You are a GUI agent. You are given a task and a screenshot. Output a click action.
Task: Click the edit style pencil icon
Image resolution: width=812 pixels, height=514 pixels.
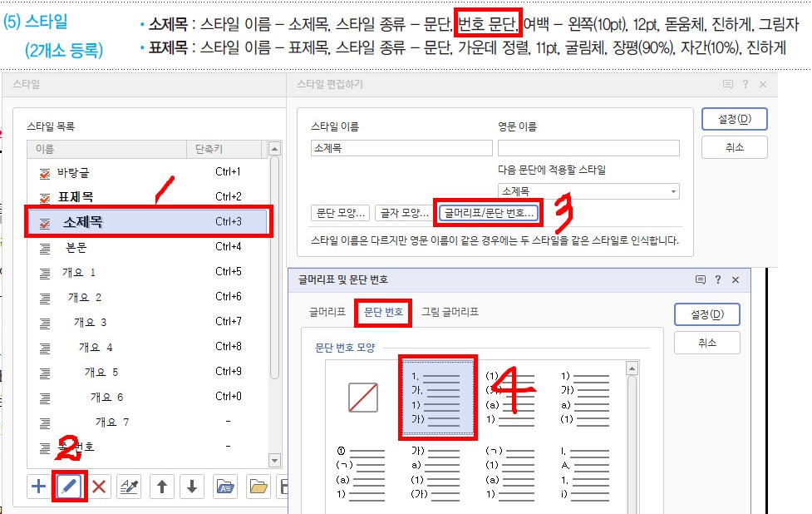click(x=69, y=487)
